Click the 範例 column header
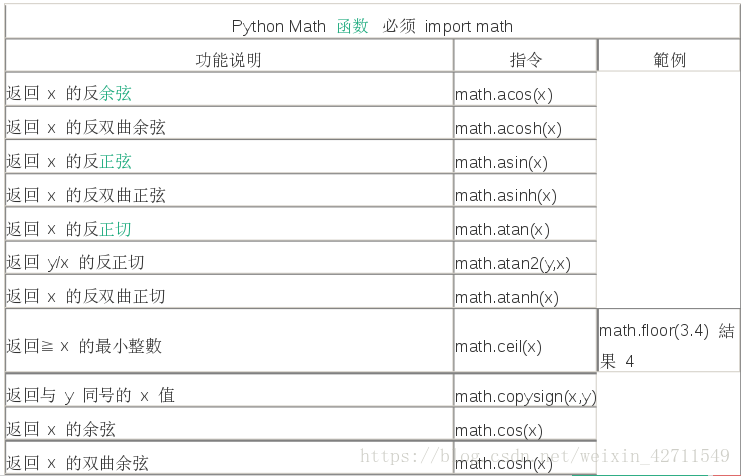Viewport: 741px width, 476px height. pyautogui.click(x=669, y=60)
